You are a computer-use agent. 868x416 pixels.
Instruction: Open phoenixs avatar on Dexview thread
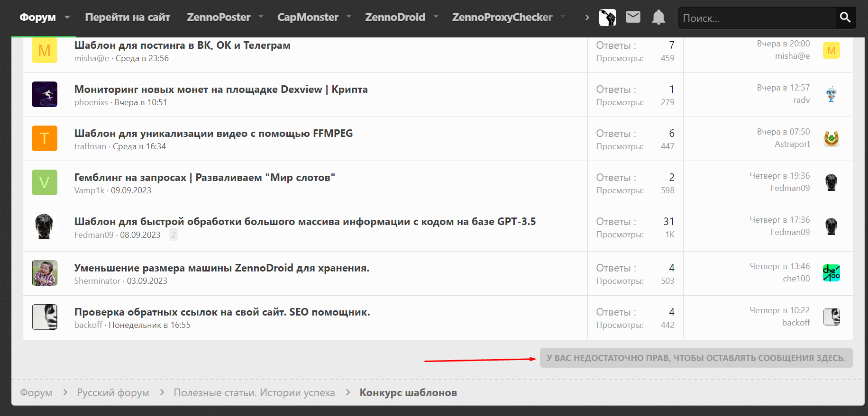pyautogui.click(x=45, y=94)
